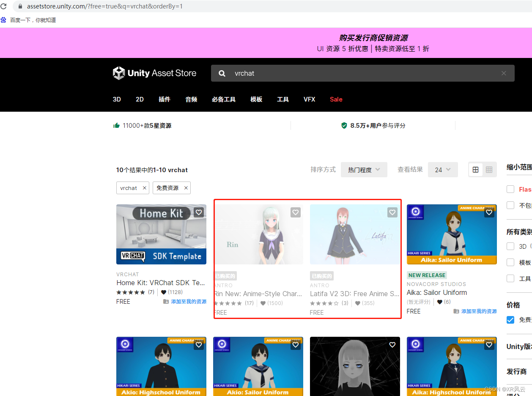
Task: Favorite Aika: Highschool Uniform heart icon
Action: click(x=489, y=345)
